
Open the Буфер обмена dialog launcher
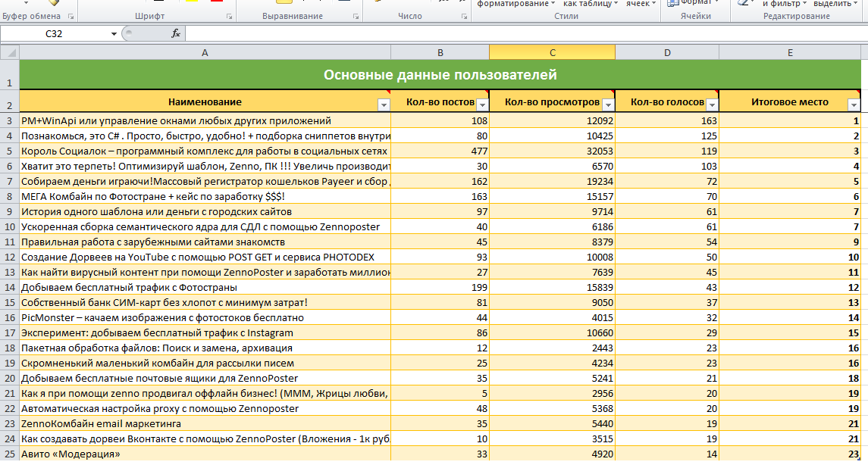(71, 17)
